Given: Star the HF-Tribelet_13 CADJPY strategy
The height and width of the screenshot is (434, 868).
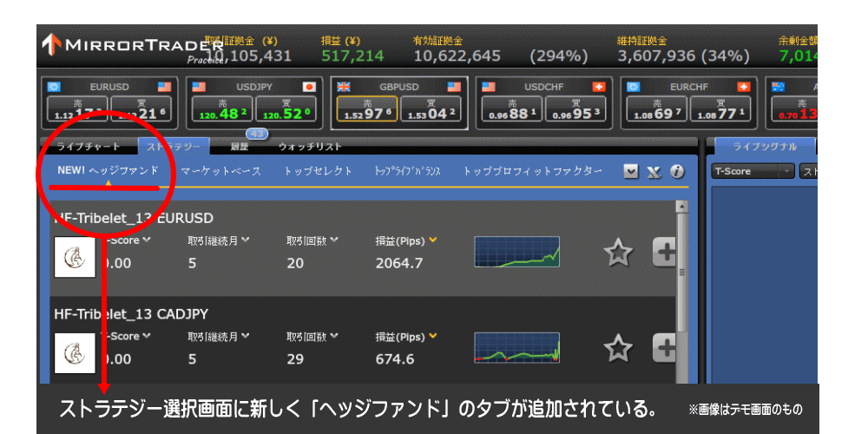Looking at the screenshot, I should click(x=618, y=349).
